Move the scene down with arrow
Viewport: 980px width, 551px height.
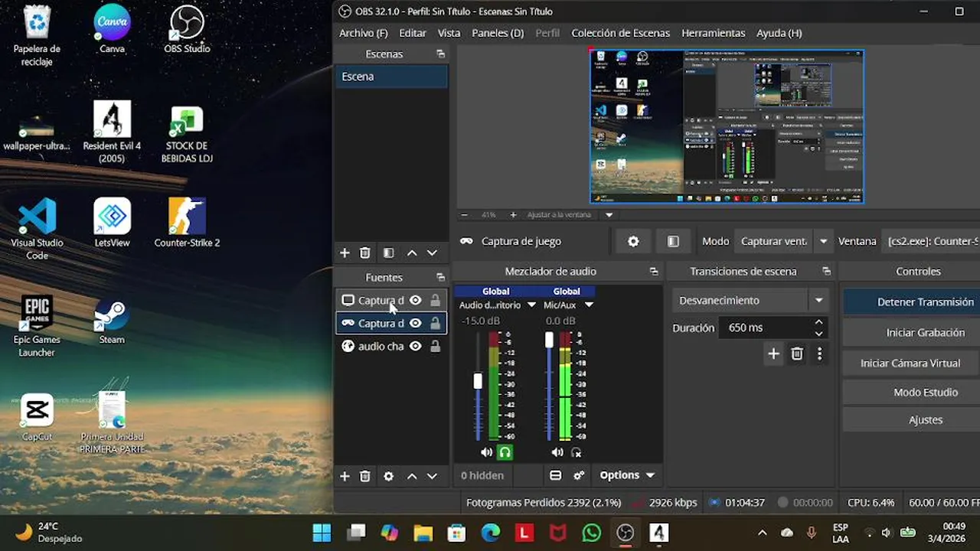[432, 253]
